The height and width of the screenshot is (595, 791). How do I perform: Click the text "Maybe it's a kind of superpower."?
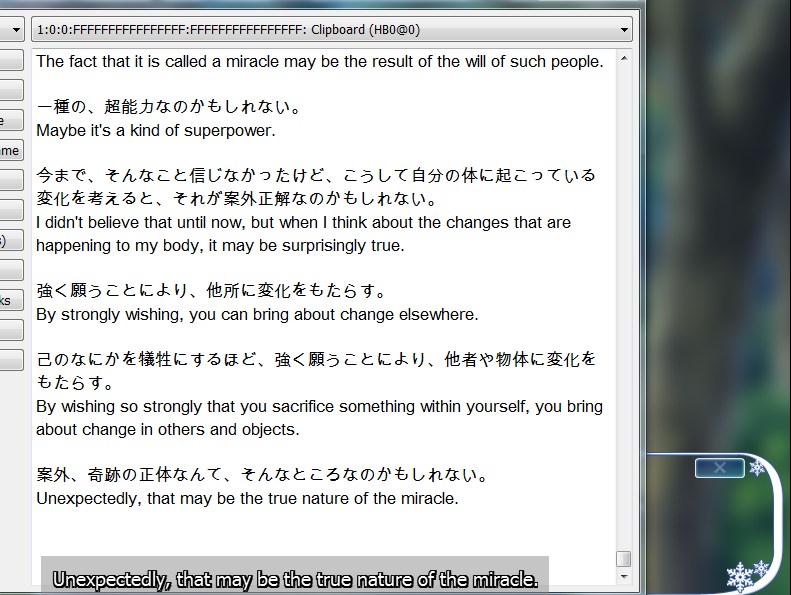(156, 131)
